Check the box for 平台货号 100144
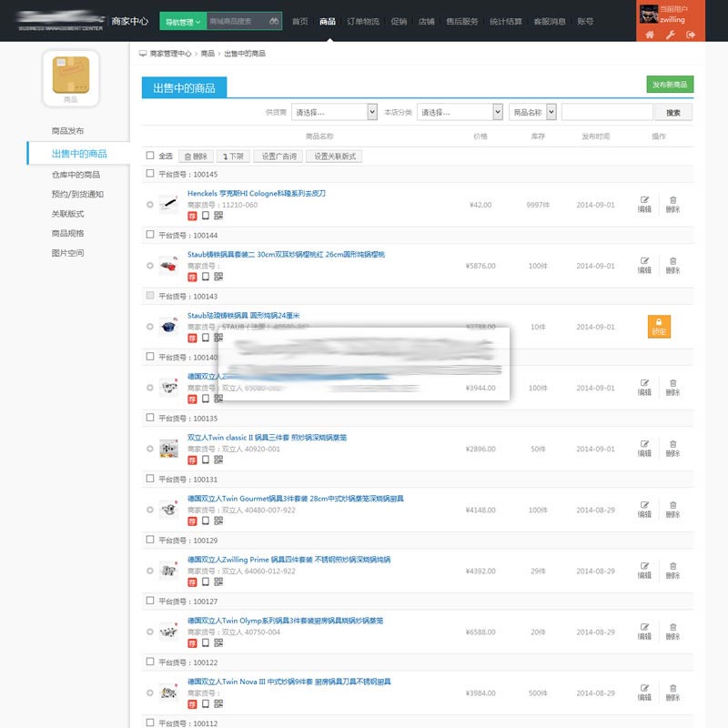This screenshot has width=728, height=728. point(150,235)
